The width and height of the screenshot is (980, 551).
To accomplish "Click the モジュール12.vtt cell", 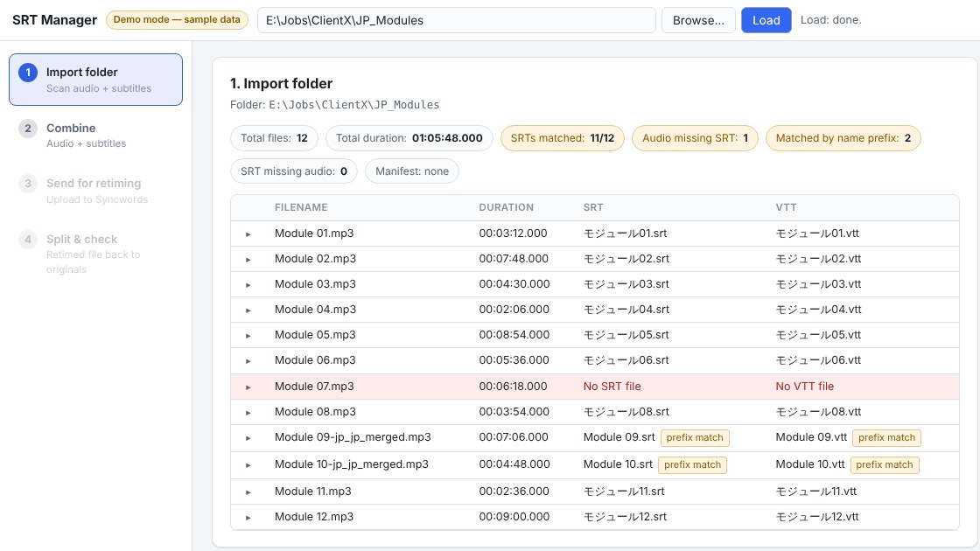I will [817, 517].
